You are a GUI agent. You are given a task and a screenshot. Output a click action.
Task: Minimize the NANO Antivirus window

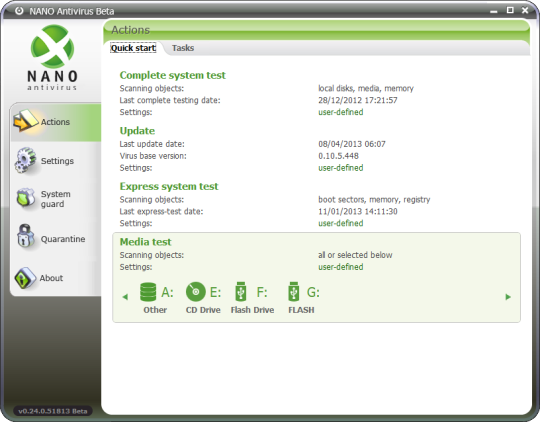494,11
